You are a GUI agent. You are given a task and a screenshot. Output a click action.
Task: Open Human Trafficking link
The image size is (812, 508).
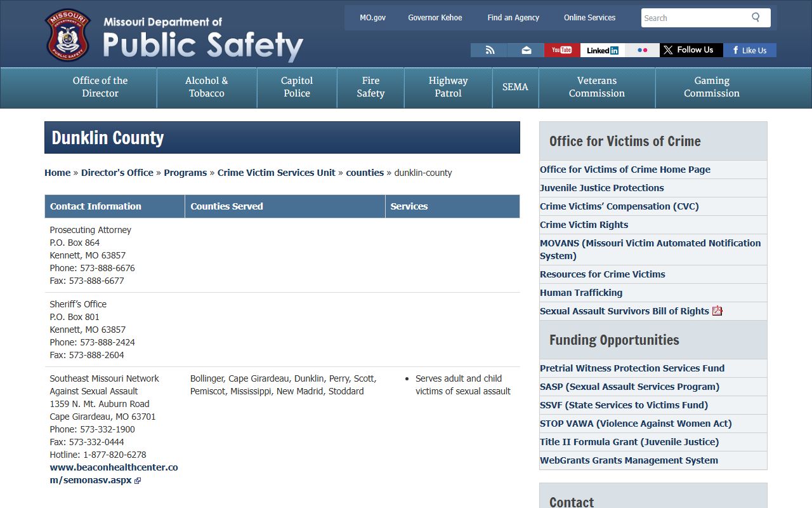[x=581, y=293]
